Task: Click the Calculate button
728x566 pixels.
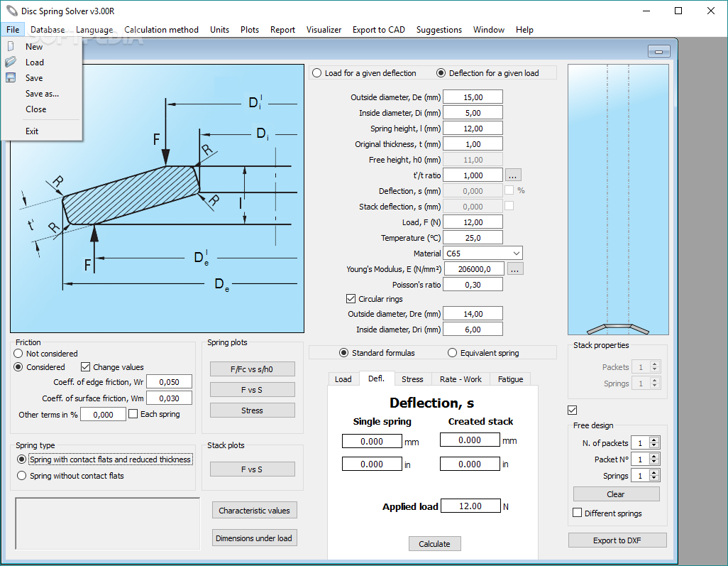Action: [x=434, y=544]
